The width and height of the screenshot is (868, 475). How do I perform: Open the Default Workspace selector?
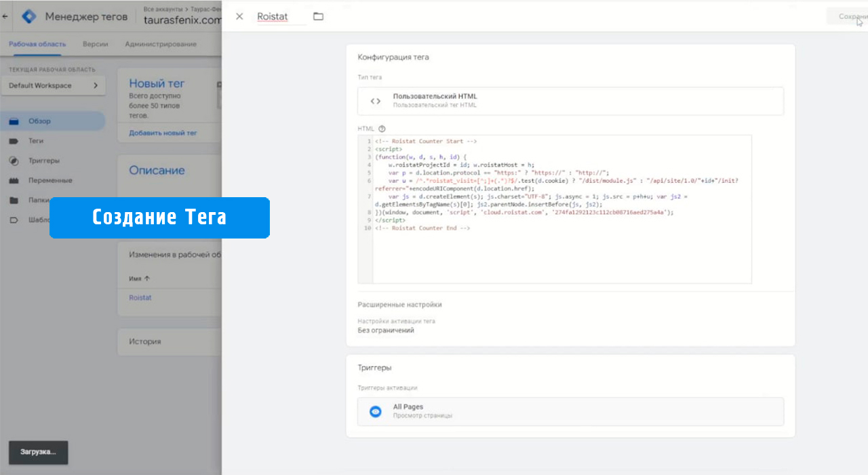pyautogui.click(x=53, y=85)
